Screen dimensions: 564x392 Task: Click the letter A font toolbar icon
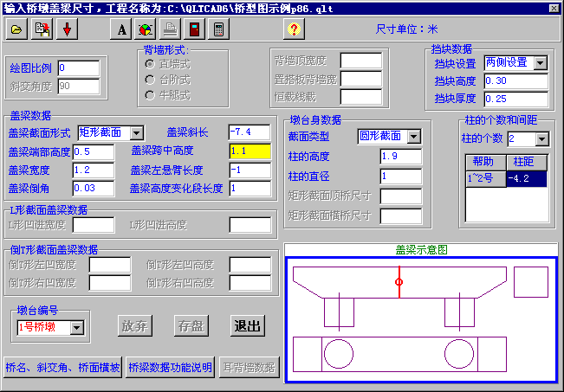tap(121, 29)
